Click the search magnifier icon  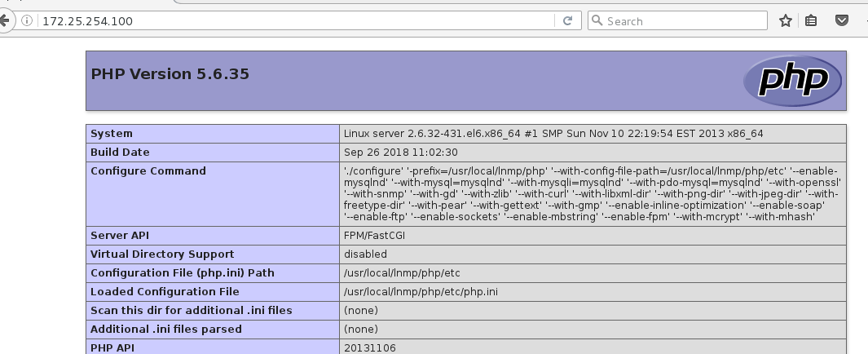click(597, 21)
